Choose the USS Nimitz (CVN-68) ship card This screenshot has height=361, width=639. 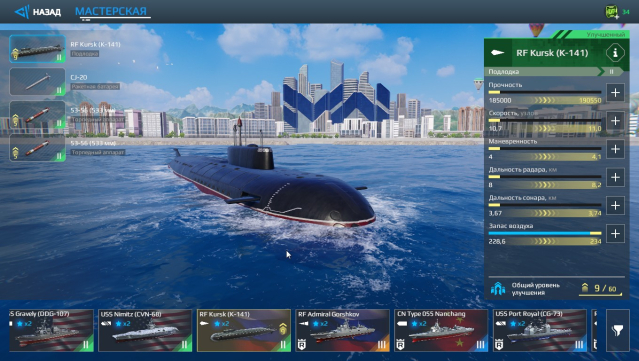(x=145, y=330)
